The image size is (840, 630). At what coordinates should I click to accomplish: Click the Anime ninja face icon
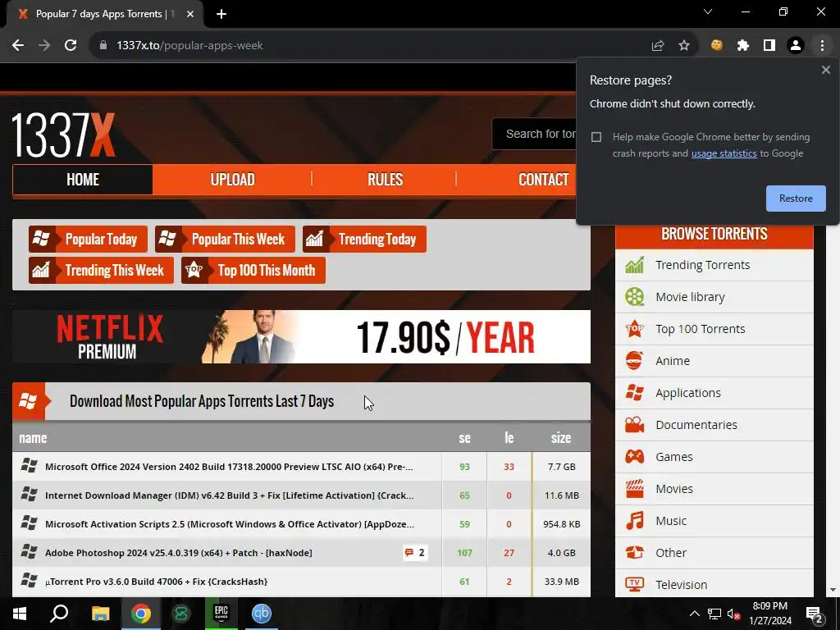point(635,361)
